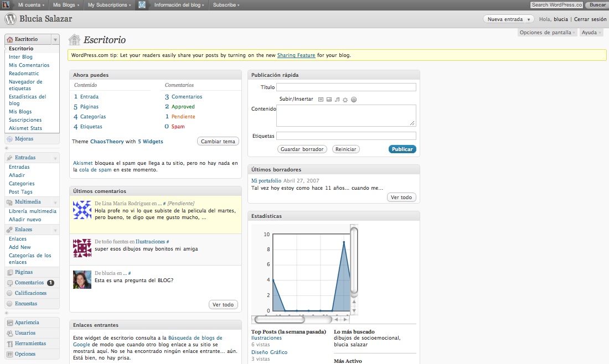Open Librería multimedia in the sidebar
Screen dimensions: 609x364
[33, 211]
